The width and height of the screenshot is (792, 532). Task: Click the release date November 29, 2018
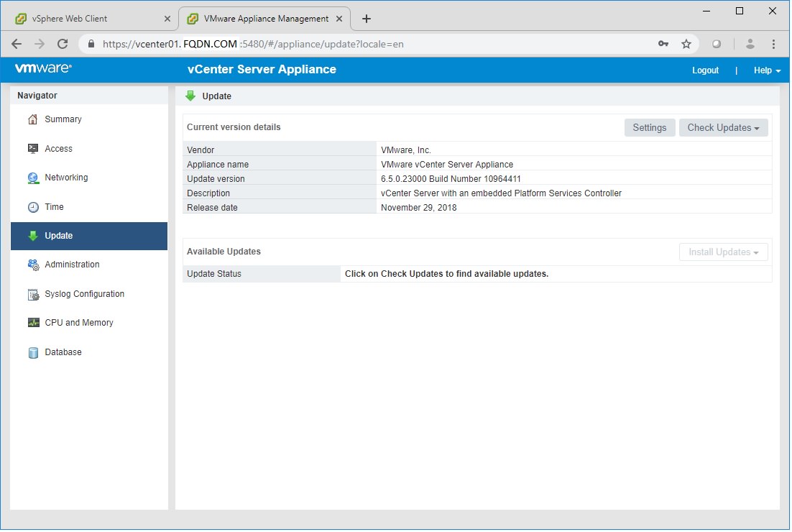(x=419, y=208)
